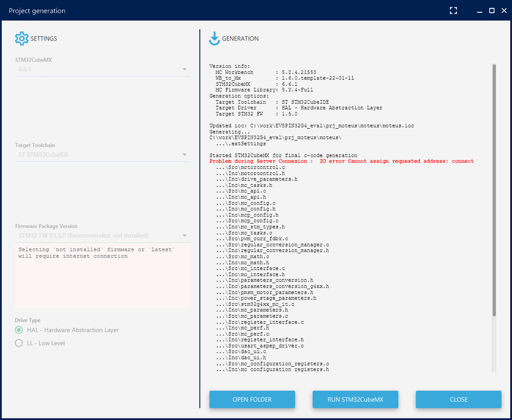The height and width of the screenshot is (420, 512).
Task: Click the '...\Inc\mc_stm_types.h' log line
Action: pyautogui.click(x=250, y=227)
